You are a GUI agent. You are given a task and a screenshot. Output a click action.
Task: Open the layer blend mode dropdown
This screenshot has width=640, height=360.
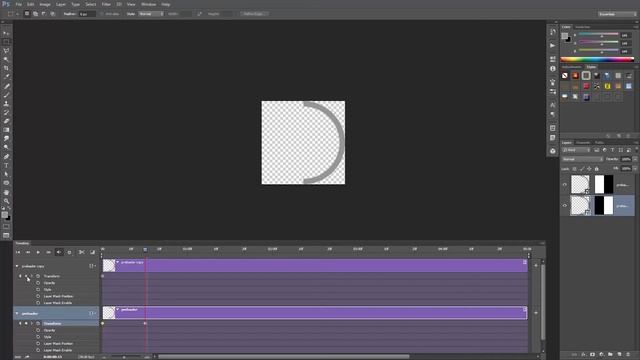tap(582, 159)
